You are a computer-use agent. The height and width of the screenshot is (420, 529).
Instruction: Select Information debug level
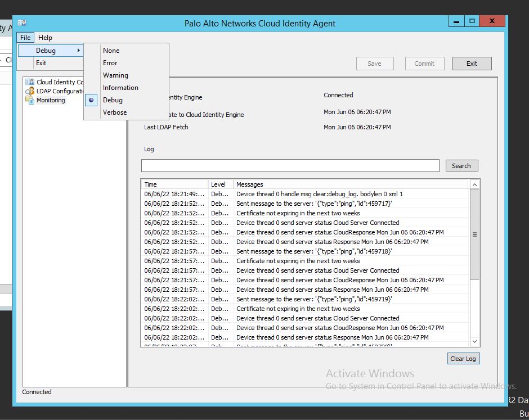click(x=120, y=88)
